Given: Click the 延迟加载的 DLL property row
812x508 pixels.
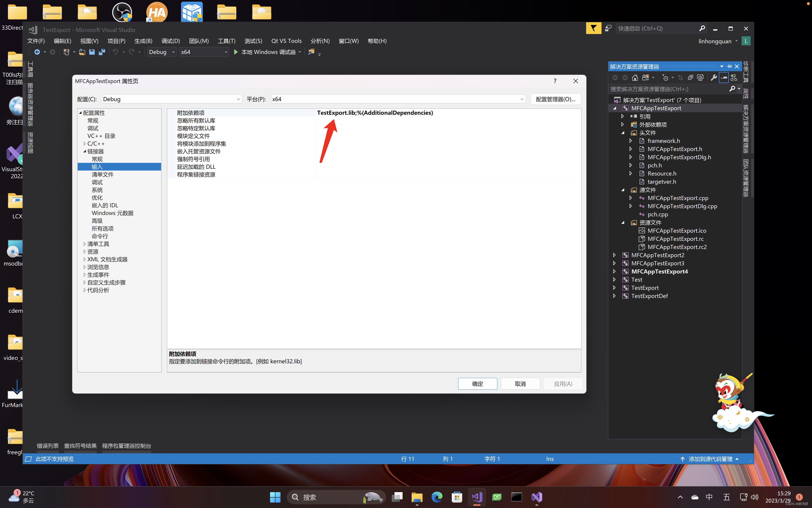Looking at the screenshot, I should point(374,167).
